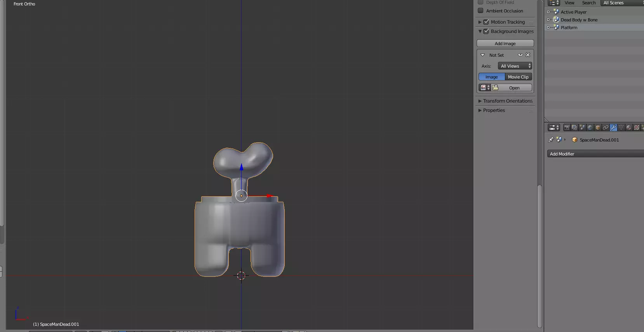
Task: Enable the Ambient Occlusion checkbox
Action: coord(480,11)
